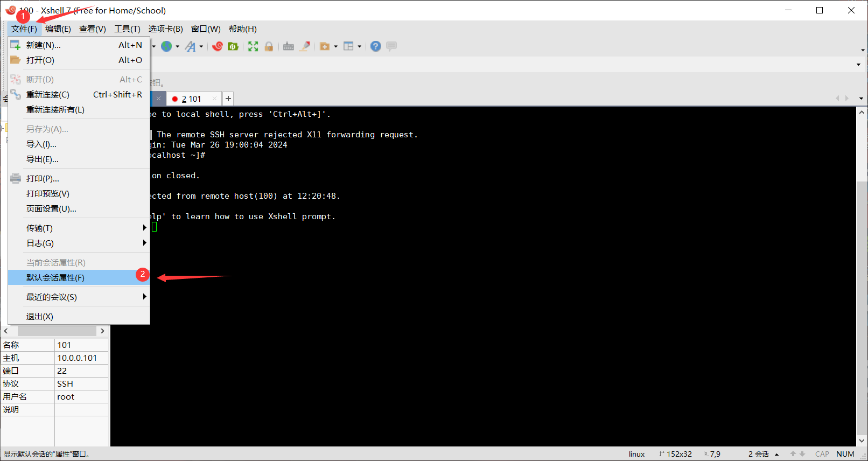The height and width of the screenshot is (461, 868).
Task: Click the username value root
Action: (66, 396)
